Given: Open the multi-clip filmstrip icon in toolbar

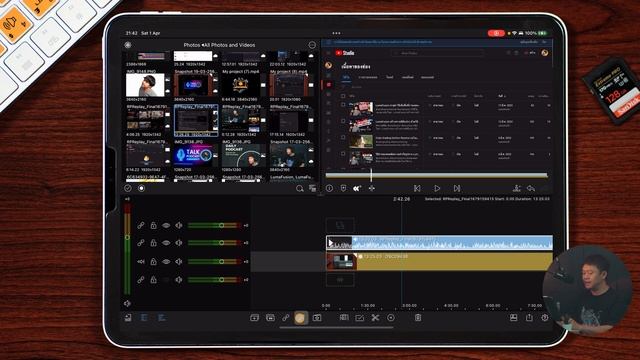Looking at the screenshot, I should (344, 318).
